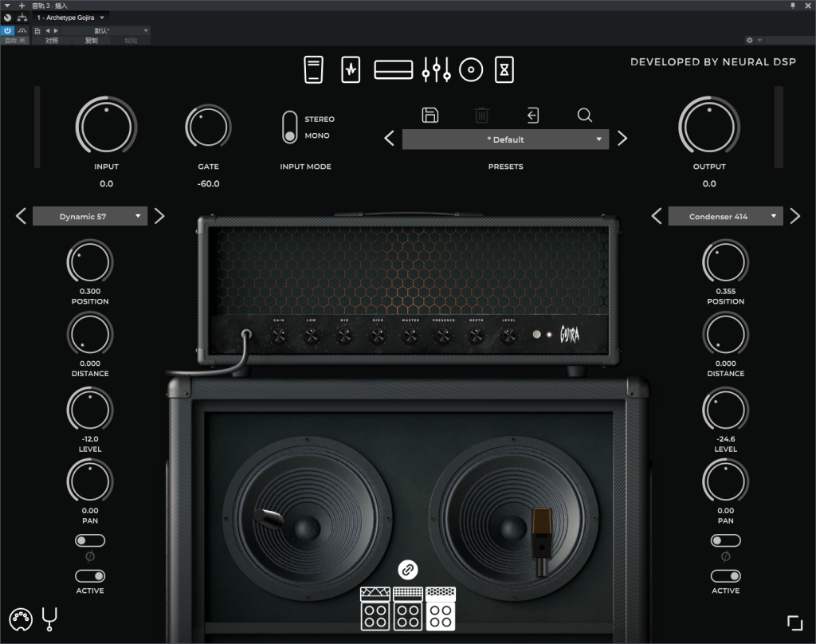Click the amp GAIN knob
Image resolution: width=816 pixels, height=644 pixels.
[279, 336]
